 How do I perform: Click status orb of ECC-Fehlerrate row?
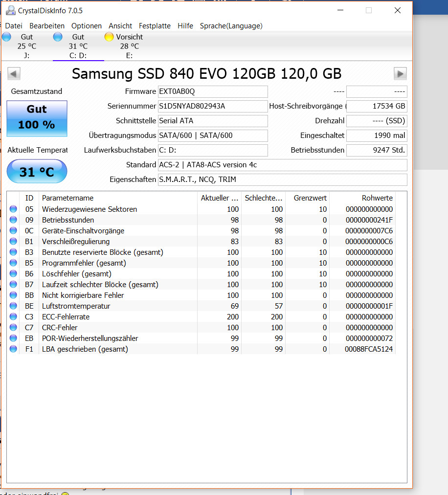13,316
